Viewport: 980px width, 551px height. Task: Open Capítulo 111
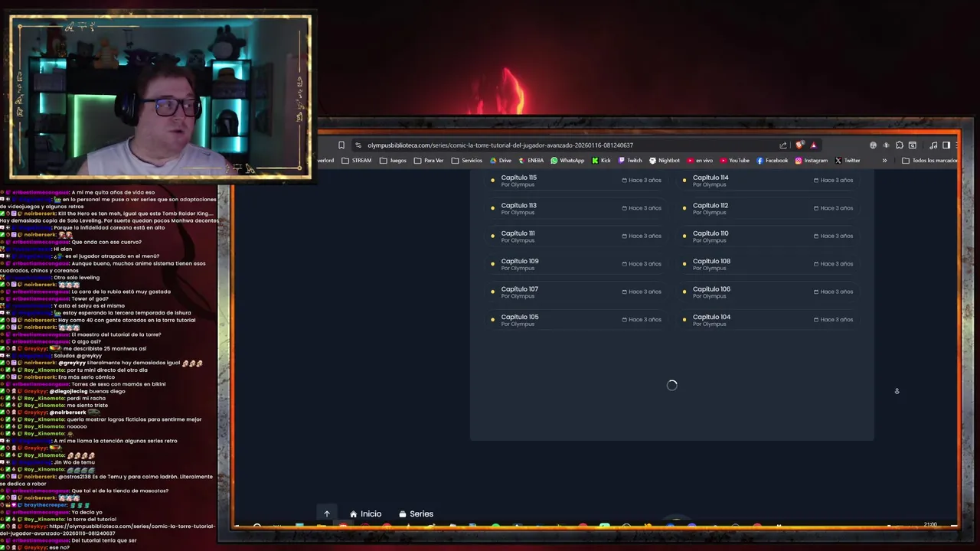pyautogui.click(x=576, y=236)
